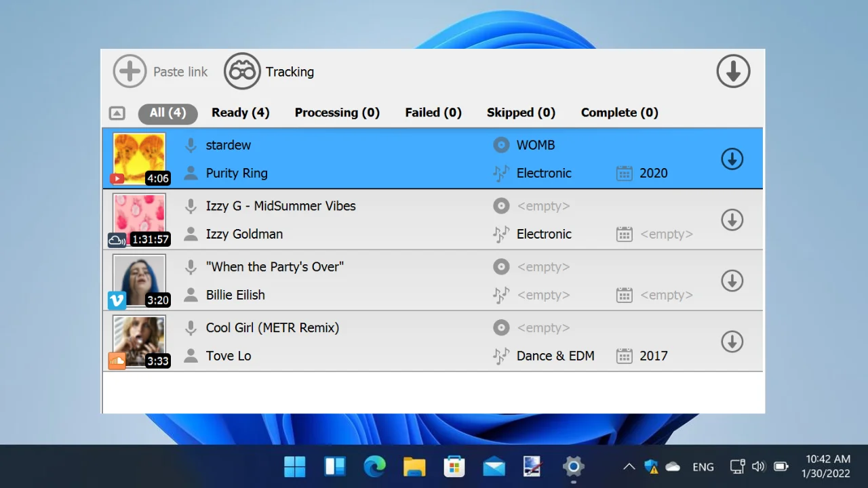Click the calendar icon beside 2020

click(624, 174)
